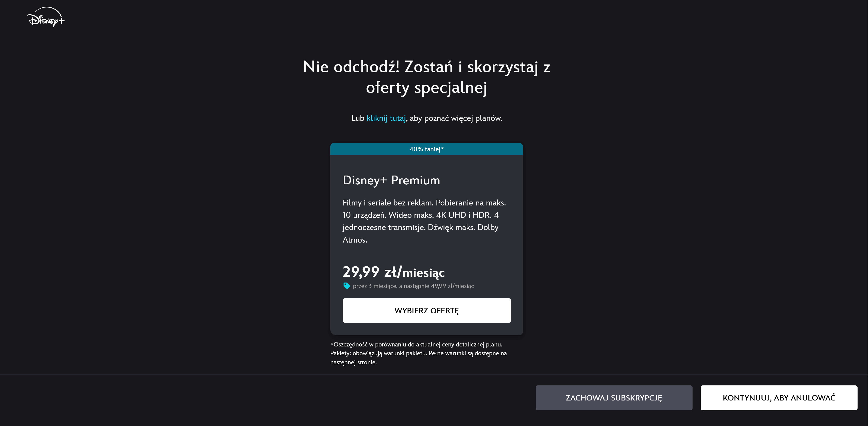Screen dimensions: 868x426
Task: Click the teal price tag icon
Action: (347, 285)
